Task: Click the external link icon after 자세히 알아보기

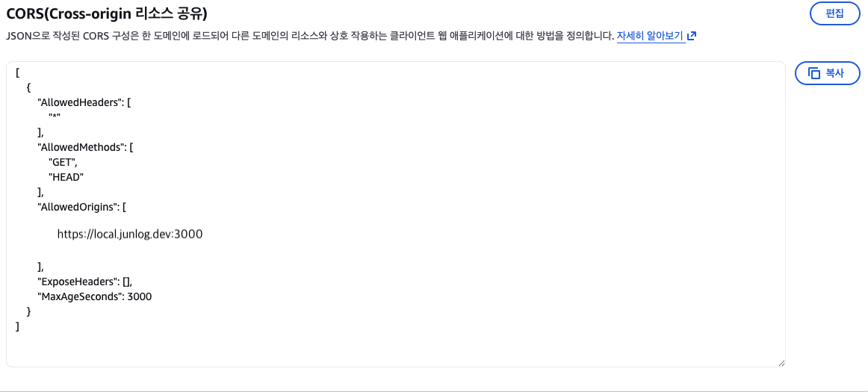Action: click(692, 36)
